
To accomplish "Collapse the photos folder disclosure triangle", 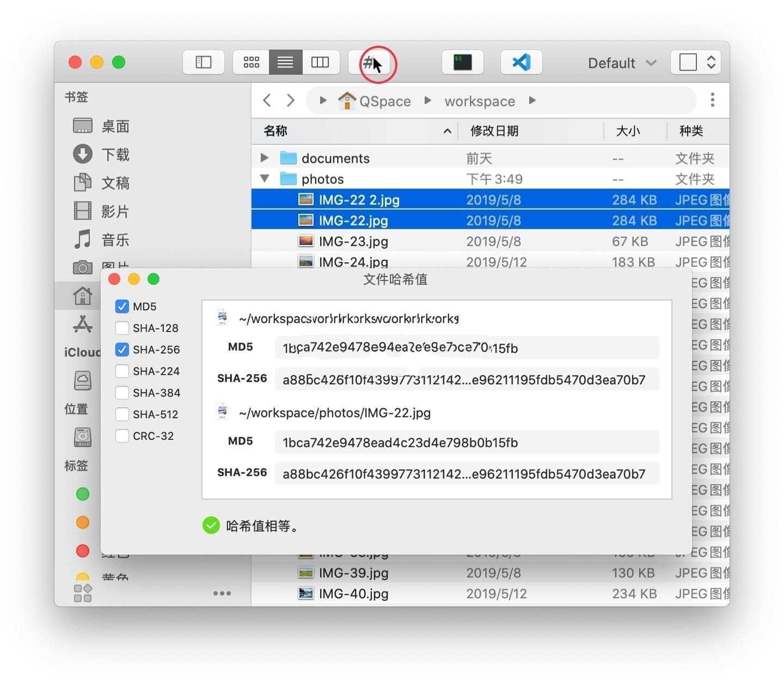I will point(265,179).
